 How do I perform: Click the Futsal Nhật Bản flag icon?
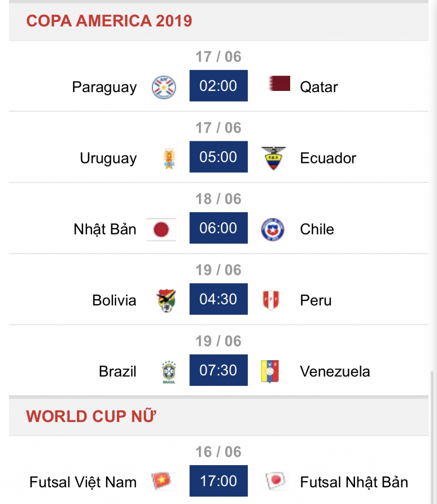275,481
